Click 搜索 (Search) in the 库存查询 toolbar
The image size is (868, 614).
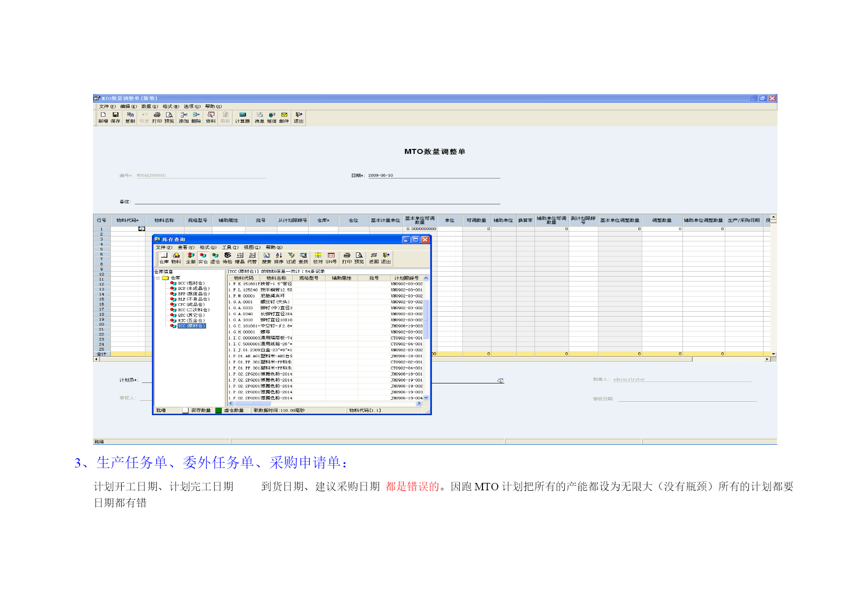tap(266, 258)
